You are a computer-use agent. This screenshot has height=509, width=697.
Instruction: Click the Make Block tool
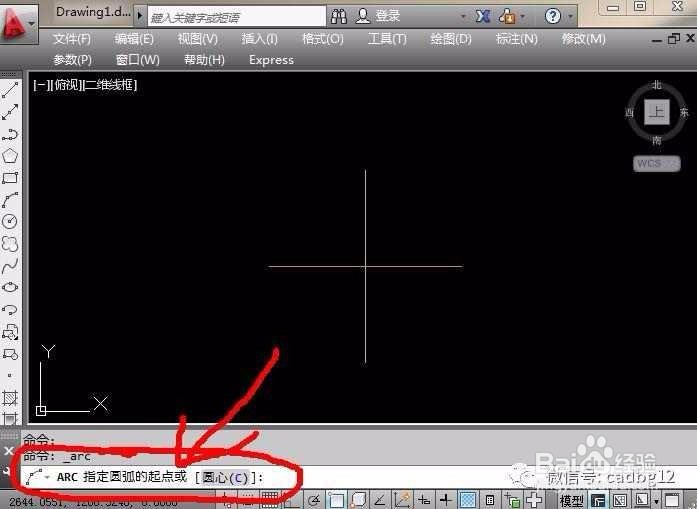(10, 354)
